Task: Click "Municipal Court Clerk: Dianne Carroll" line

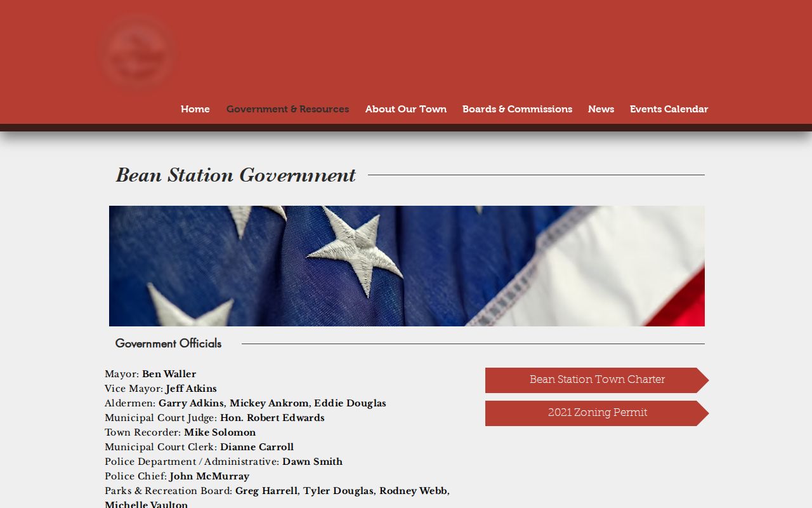Action: (199, 447)
